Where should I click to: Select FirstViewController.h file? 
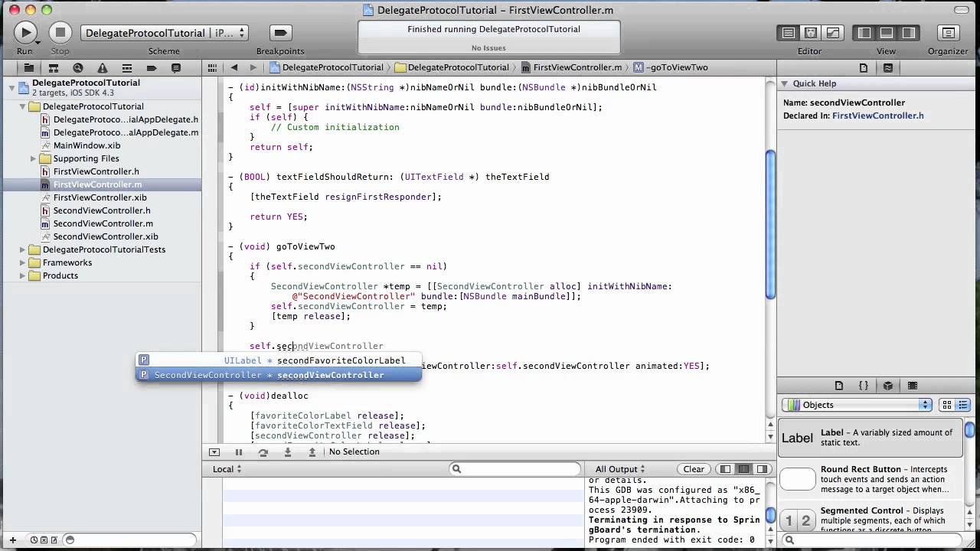click(96, 171)
